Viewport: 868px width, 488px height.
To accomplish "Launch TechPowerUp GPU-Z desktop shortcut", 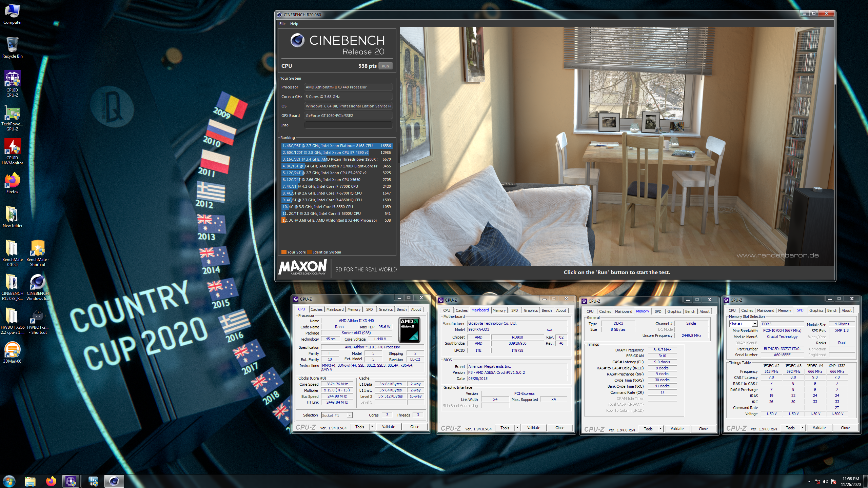I will (13, 118).
